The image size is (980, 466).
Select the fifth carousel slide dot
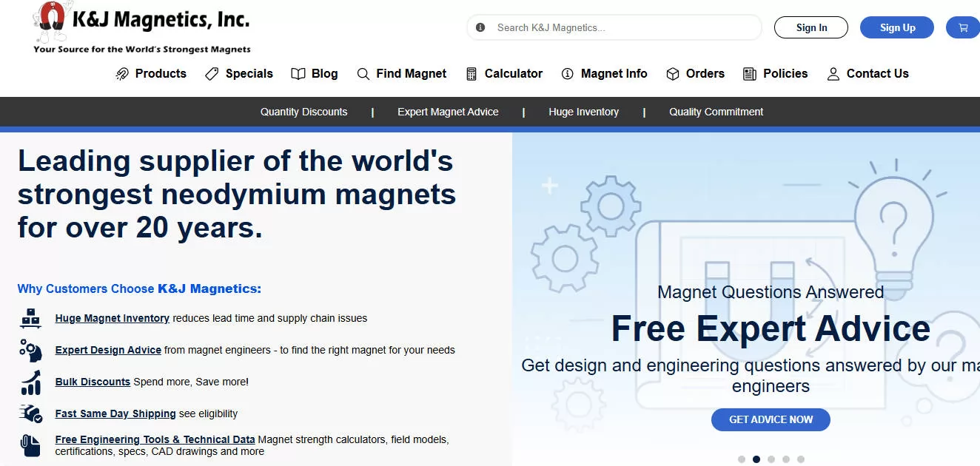click(801, 459)
